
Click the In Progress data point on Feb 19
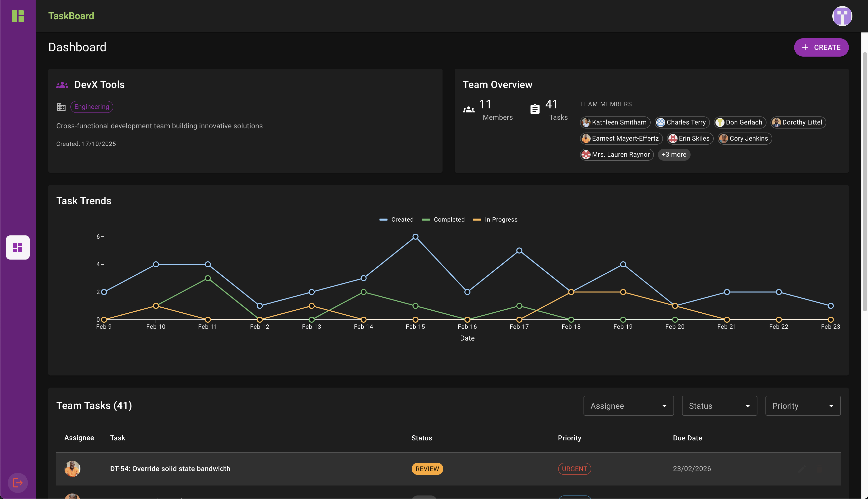623,292
